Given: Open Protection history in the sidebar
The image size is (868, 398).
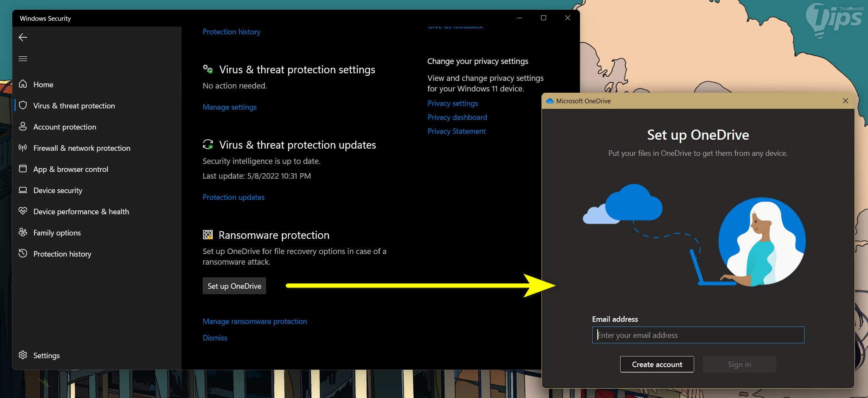Looking at the screenshot, I should pyautogui.click(x=62, y=254).
